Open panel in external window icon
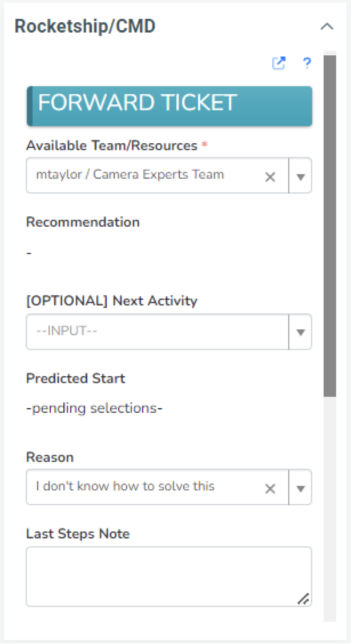This screenshot has width=355, height=644. (279, 63)
